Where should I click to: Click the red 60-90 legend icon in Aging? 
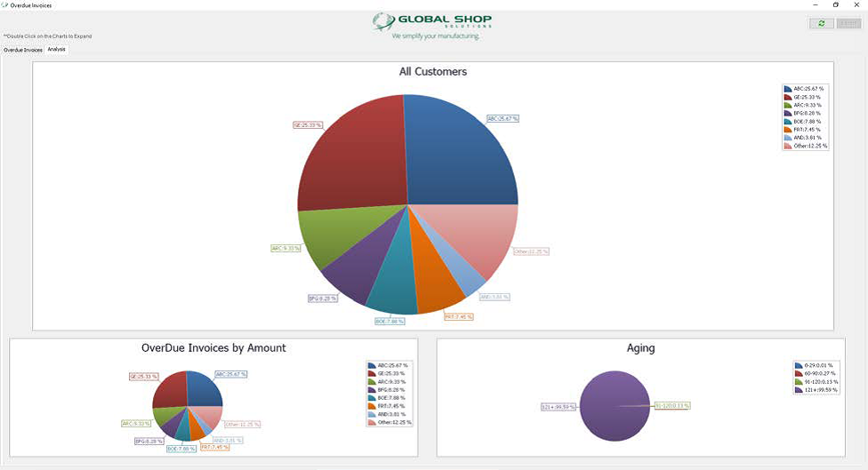[799, 373]
